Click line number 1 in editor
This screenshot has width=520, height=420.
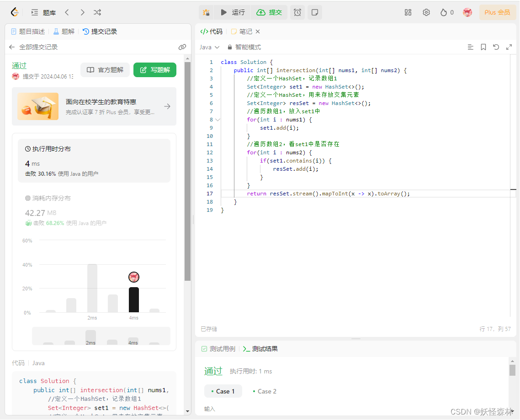pos(211,62)
